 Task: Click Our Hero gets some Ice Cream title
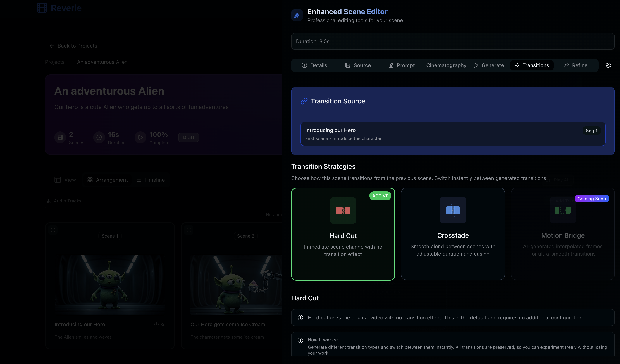coord(228,324)
